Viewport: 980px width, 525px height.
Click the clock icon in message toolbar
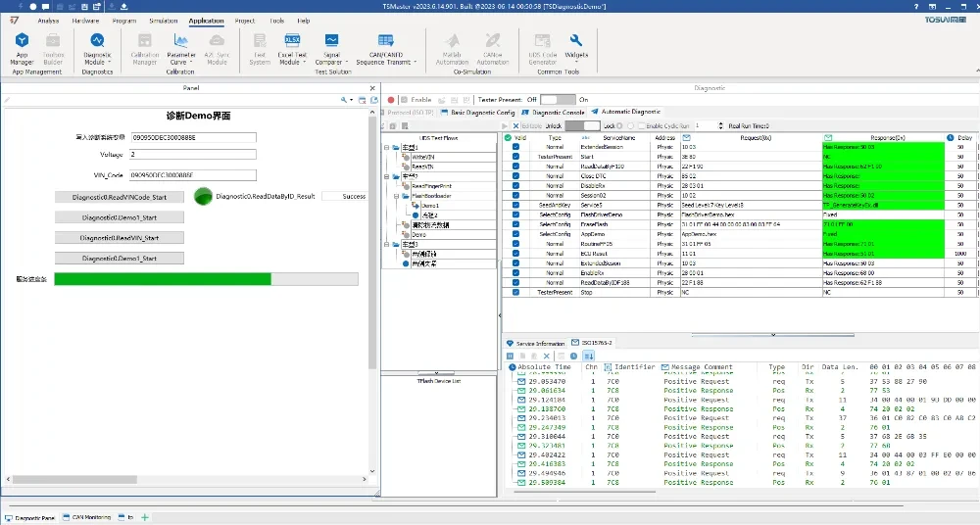click(573, 356)
